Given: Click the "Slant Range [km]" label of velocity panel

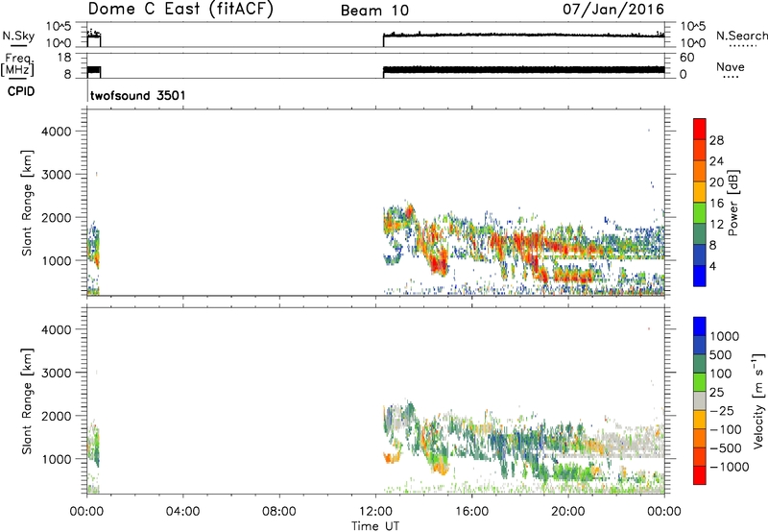Looking at the screenshot, I should point(27,401).
